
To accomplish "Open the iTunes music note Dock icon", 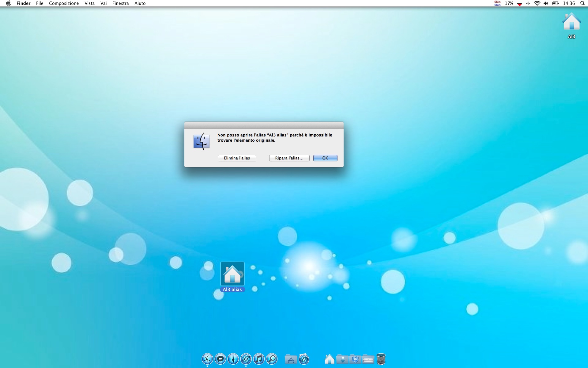I will 259,359.
